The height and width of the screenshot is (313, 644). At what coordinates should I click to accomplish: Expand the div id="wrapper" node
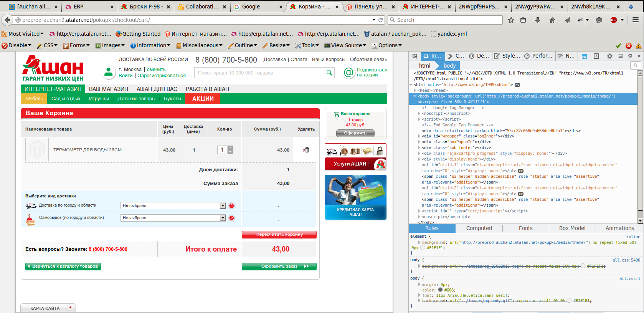[419, 136]
